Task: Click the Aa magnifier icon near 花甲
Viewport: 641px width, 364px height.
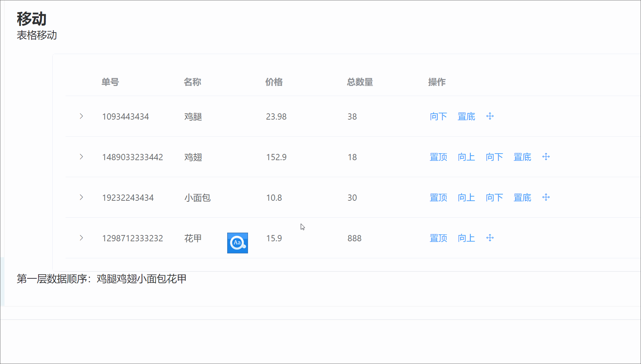Action: coord(237,243)
